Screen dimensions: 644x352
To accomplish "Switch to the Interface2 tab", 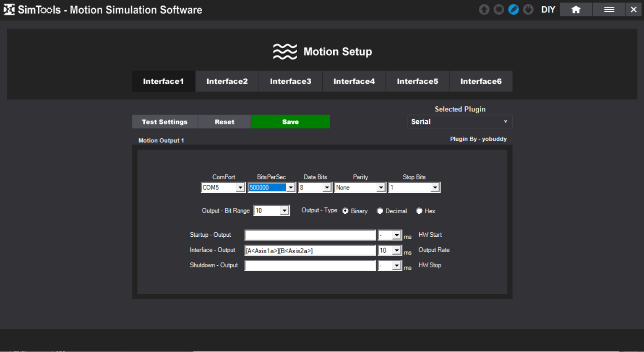I will [x=227, y=81].
